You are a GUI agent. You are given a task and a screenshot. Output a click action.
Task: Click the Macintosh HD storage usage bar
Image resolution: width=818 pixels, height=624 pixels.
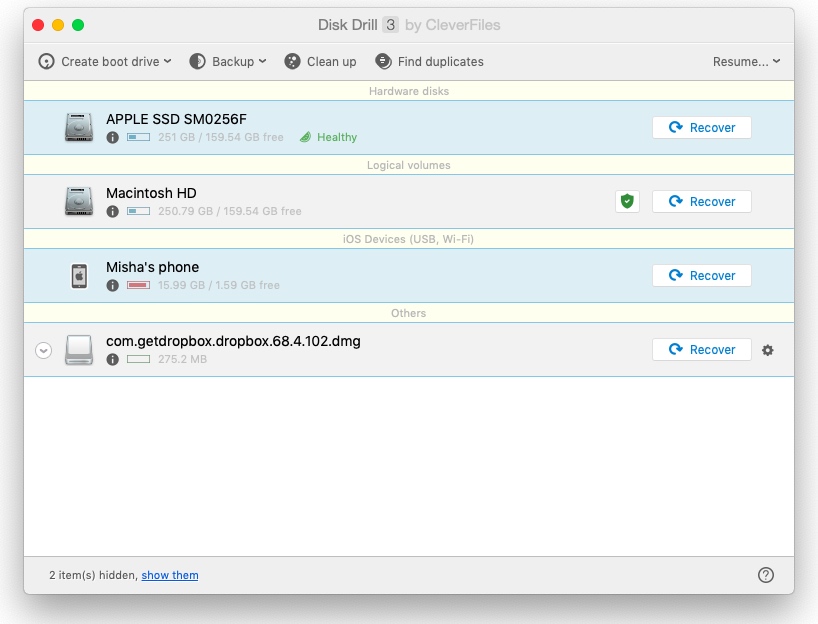coord(138,211)
